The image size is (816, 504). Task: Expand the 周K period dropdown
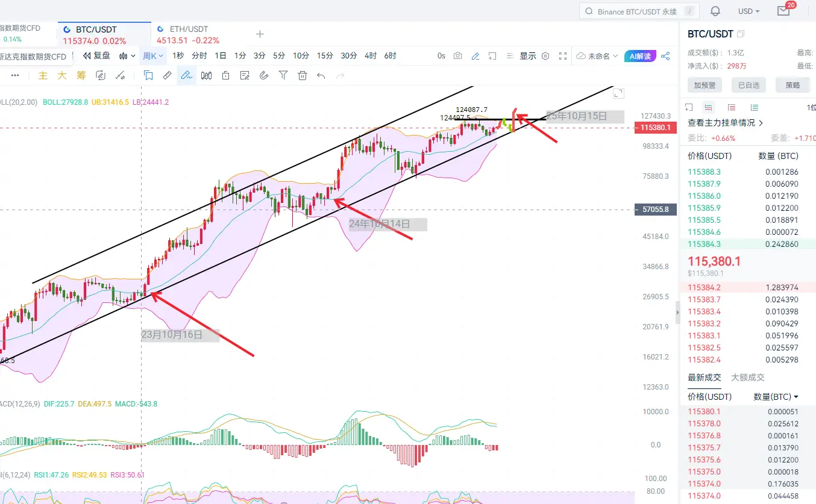(153, 56)
